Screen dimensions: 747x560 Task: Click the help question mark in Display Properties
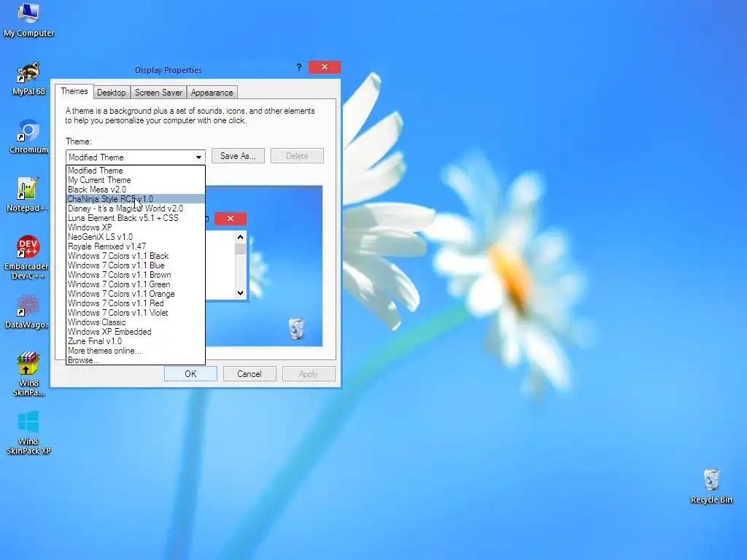tap(298, 67)
